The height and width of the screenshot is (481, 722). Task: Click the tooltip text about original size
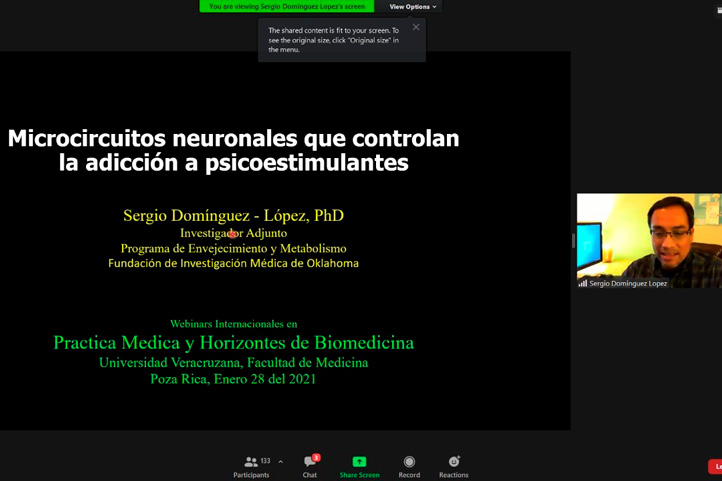tap(333, 40)
